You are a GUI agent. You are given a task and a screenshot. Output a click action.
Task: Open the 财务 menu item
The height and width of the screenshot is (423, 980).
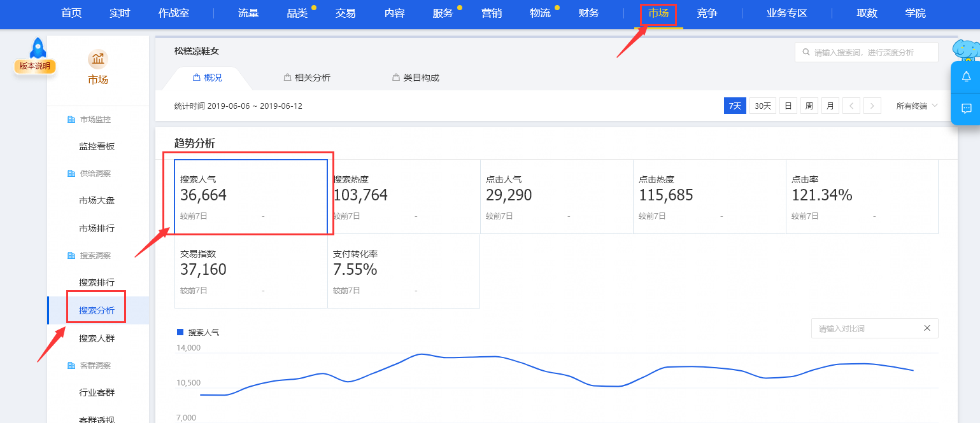(589, 13)
